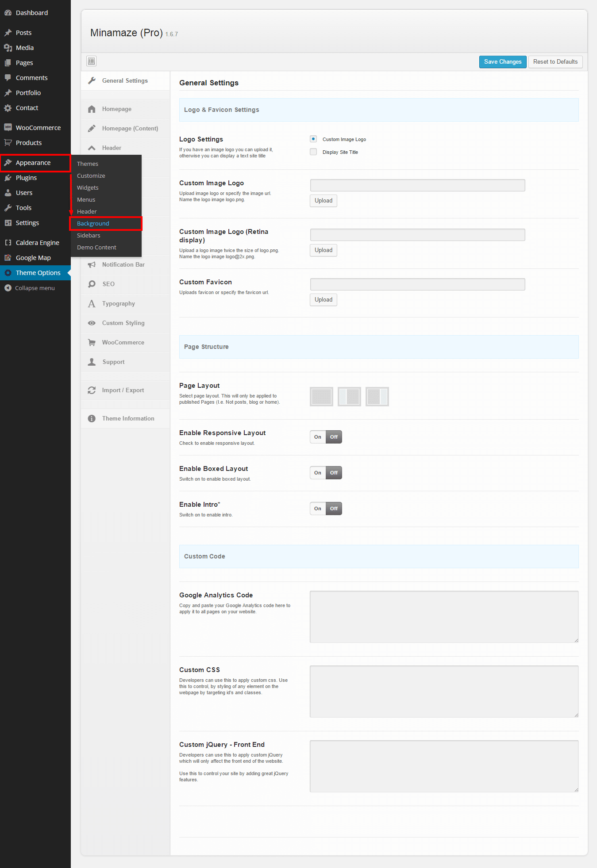Click the Google Analytics Code text area
This screenshot has height=868, width=597.
(444, 616)
